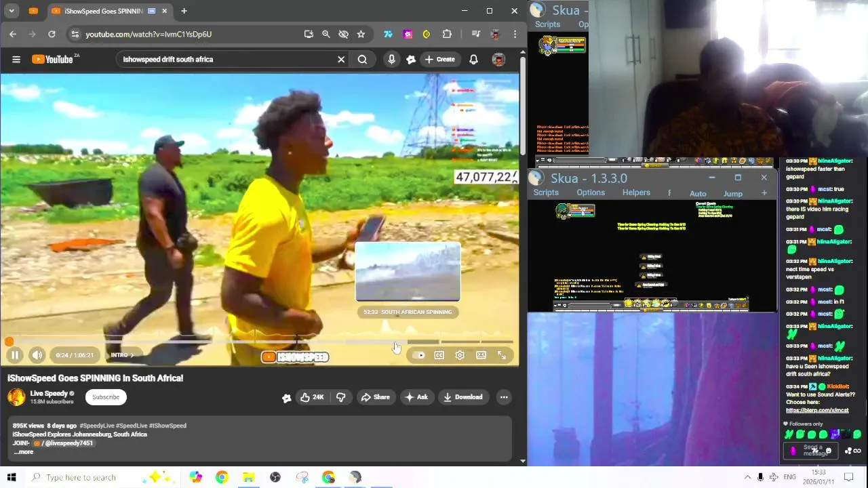Open Helpers menu in Skua window

click(x=636, y=192)
